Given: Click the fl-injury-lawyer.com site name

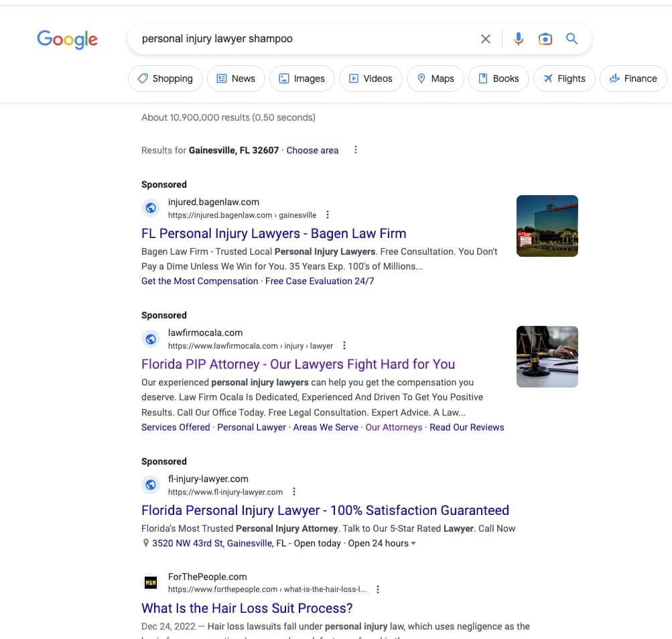Looking at the screenshot, I should pyautogui.click(x=208, y=479).
